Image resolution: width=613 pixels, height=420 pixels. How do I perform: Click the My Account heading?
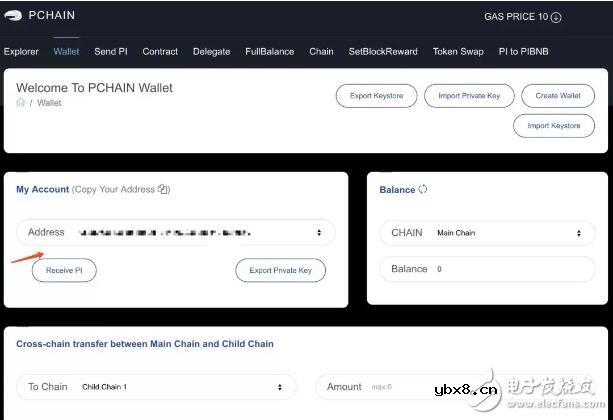[x=43, y=189]
